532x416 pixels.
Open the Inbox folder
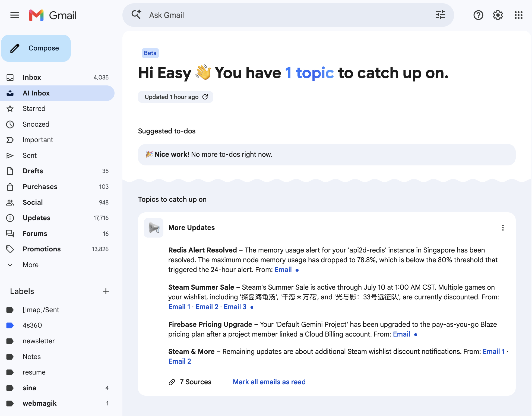[57, 77]
